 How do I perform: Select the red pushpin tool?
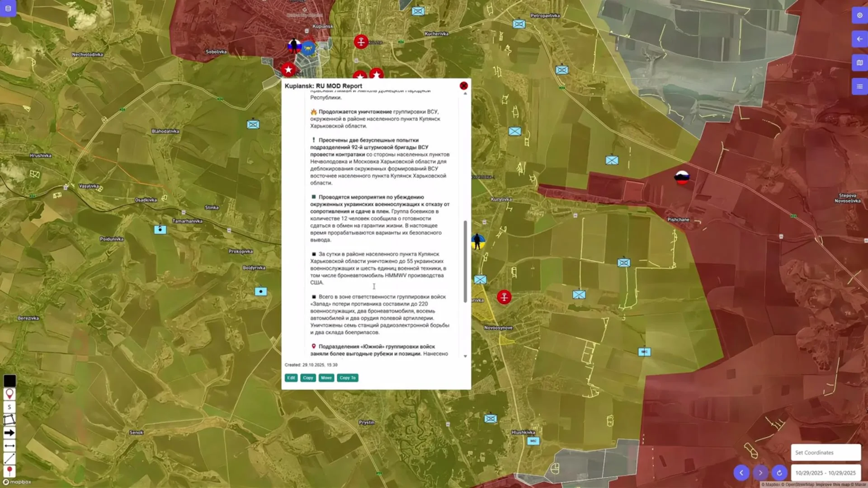[x=9, y=471]
